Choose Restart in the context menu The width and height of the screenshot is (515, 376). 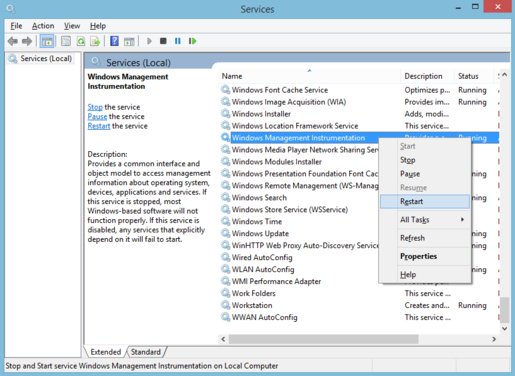425,201
